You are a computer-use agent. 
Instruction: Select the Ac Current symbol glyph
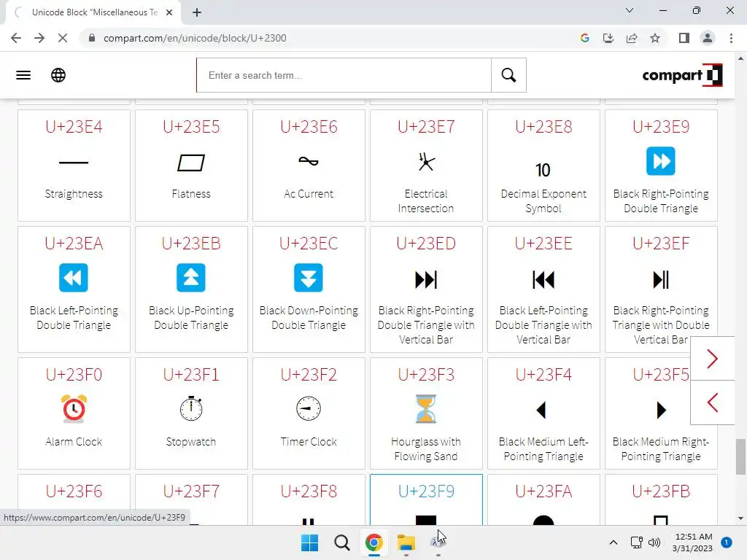pyautogui.click(x=309, y=161)
